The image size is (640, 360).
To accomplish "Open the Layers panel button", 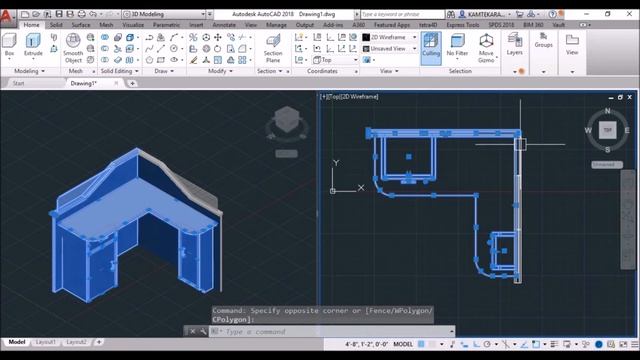I will [514, 44].
